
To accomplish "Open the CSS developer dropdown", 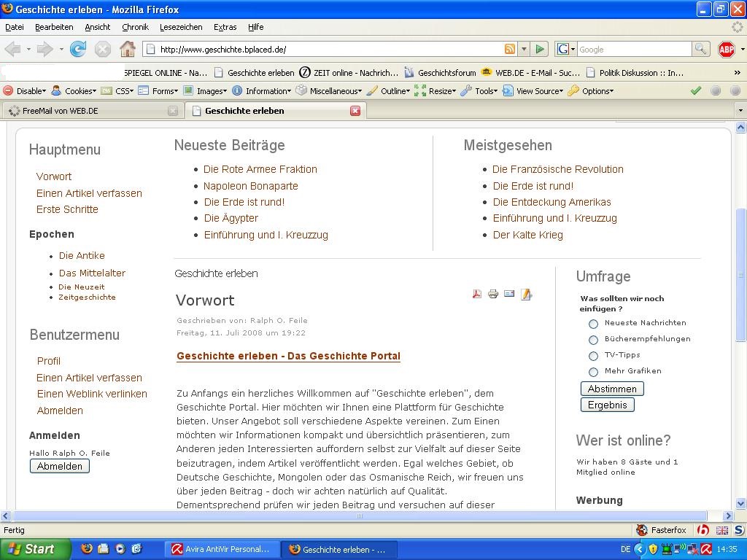I will point(117,91).
